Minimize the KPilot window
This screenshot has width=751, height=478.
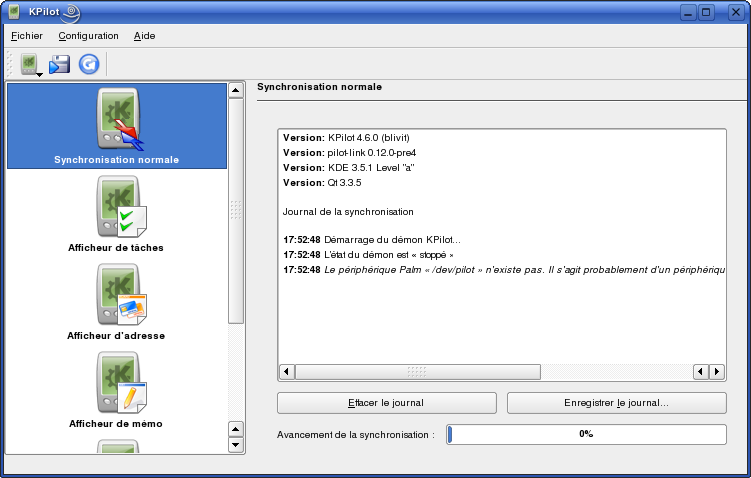(x=688, y=12)
